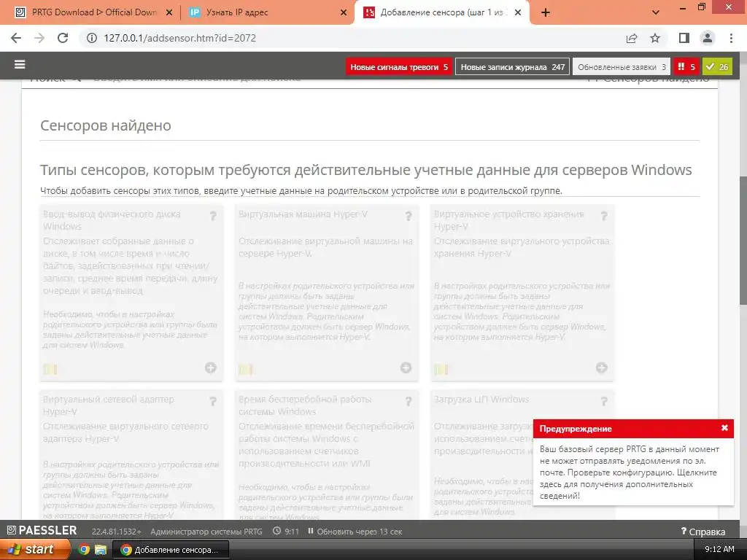
Task: Reload the page with browser refresh icon
Action: [x=63, y=38]
